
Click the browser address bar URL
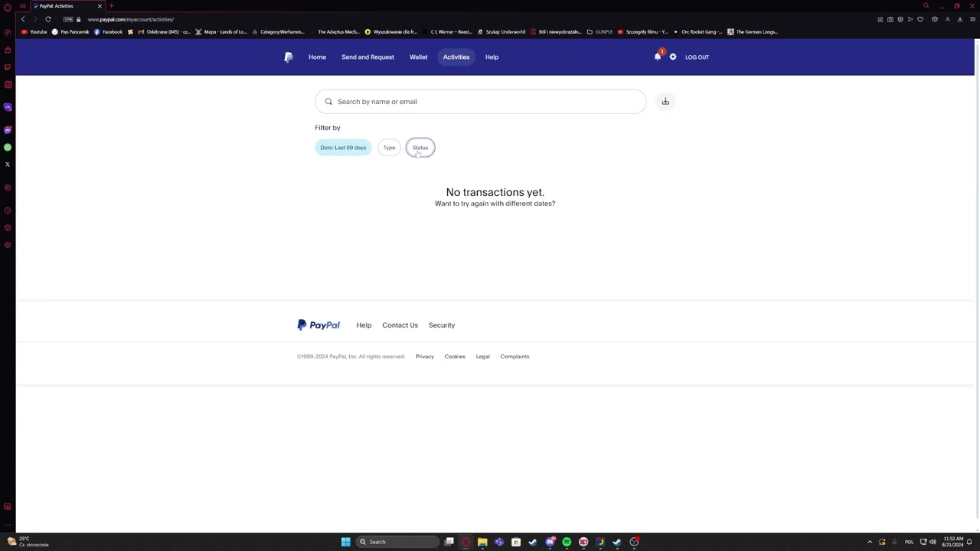pos(130,19)
